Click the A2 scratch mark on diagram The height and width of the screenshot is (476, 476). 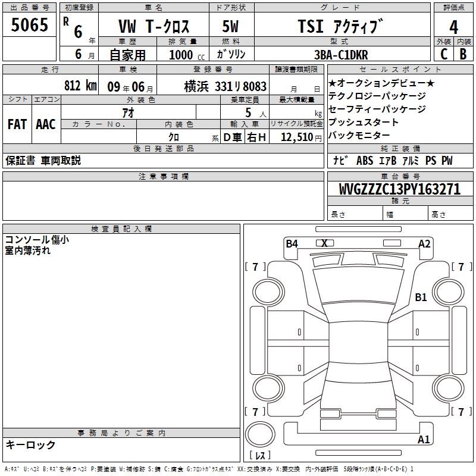(424, 243)
